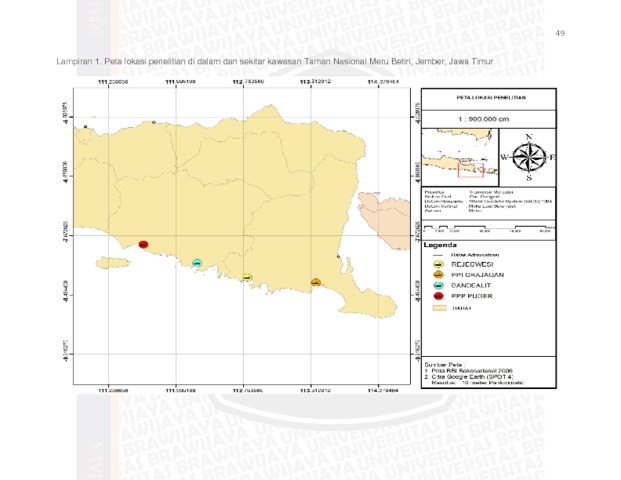Click the cyan Bandealit symbol in the legend

[x=438, y=286]
